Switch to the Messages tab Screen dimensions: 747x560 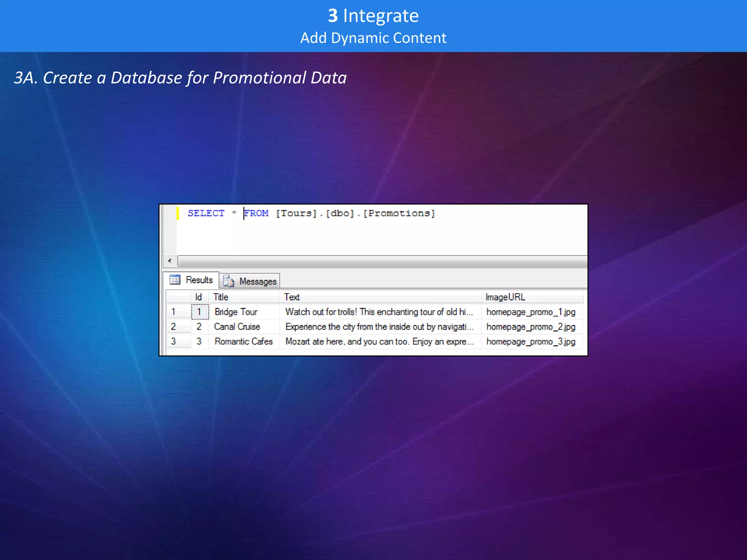coord(250,281)
